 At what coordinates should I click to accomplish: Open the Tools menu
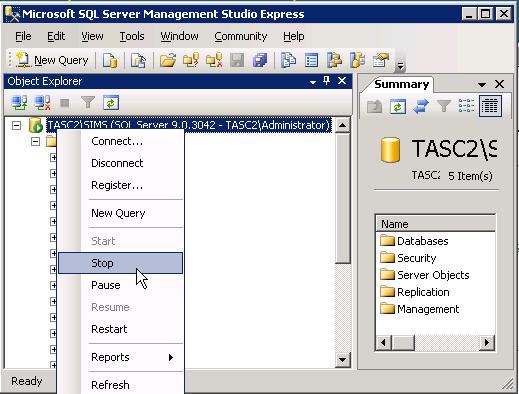tap(132, 36)
